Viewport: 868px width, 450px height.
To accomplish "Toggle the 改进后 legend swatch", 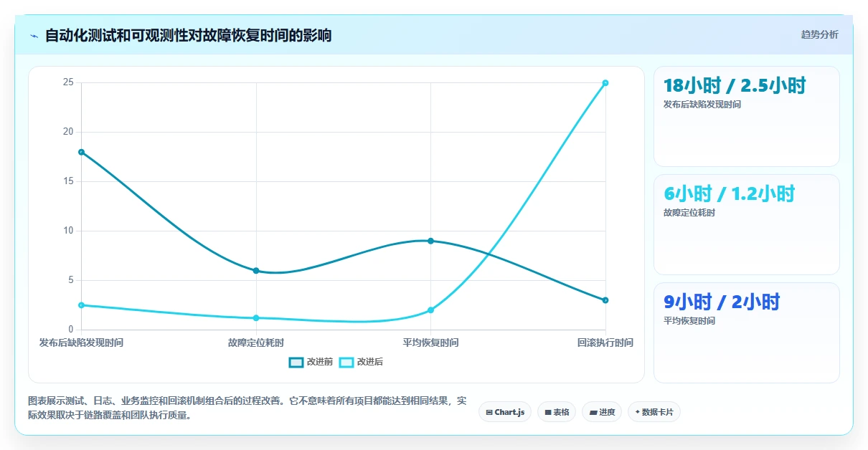I will (346, 362).
